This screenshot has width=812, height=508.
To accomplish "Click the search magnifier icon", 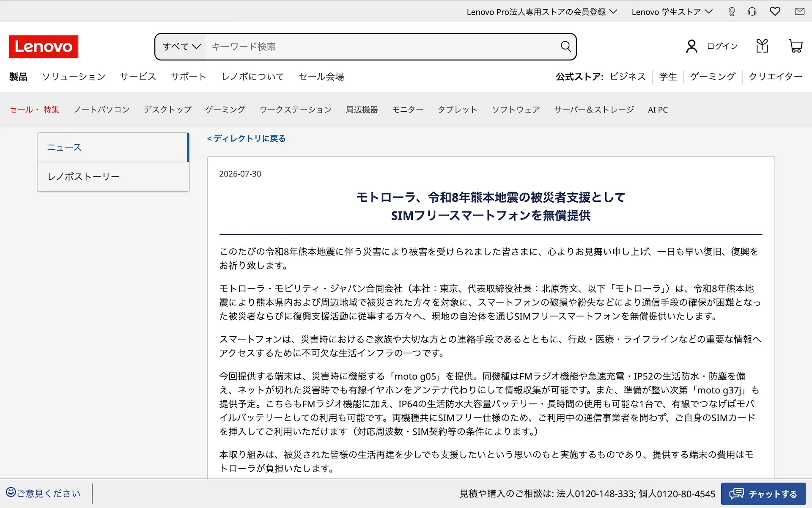I will tap(565, 47).
